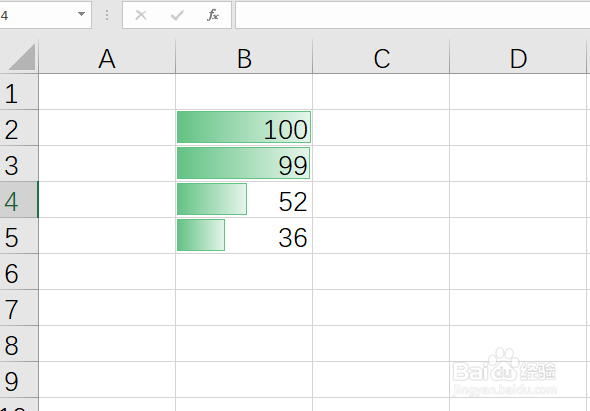
Task: Open the Name Box dropdown arrow
Action: pyautogui.click(x=81, y=14)
